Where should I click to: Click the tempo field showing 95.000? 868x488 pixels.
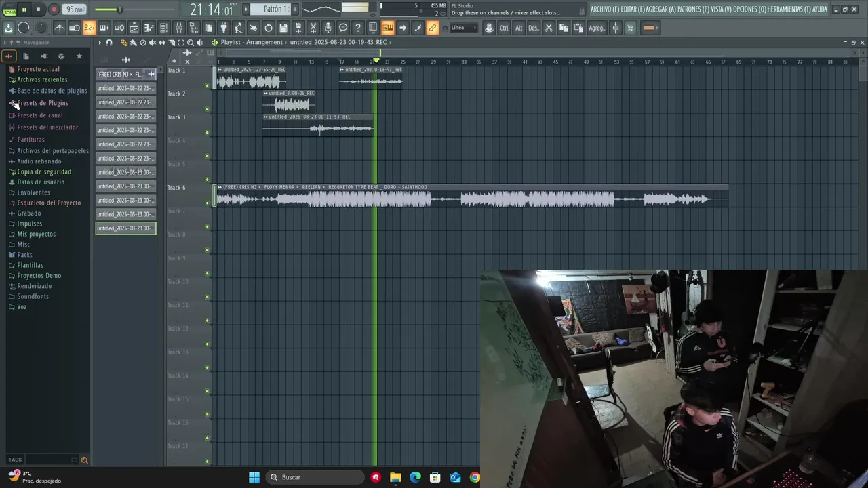click(x=74, y=9)
